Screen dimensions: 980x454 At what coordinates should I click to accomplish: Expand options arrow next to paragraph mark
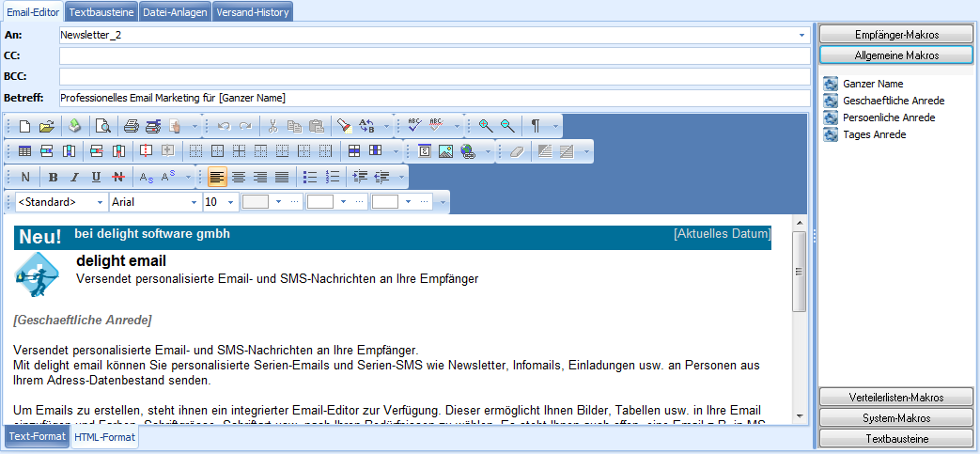554,126
